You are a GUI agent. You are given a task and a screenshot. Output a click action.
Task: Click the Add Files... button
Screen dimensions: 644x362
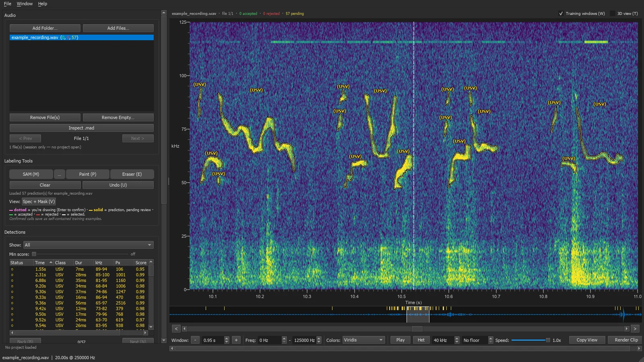[x=118, y=28]
